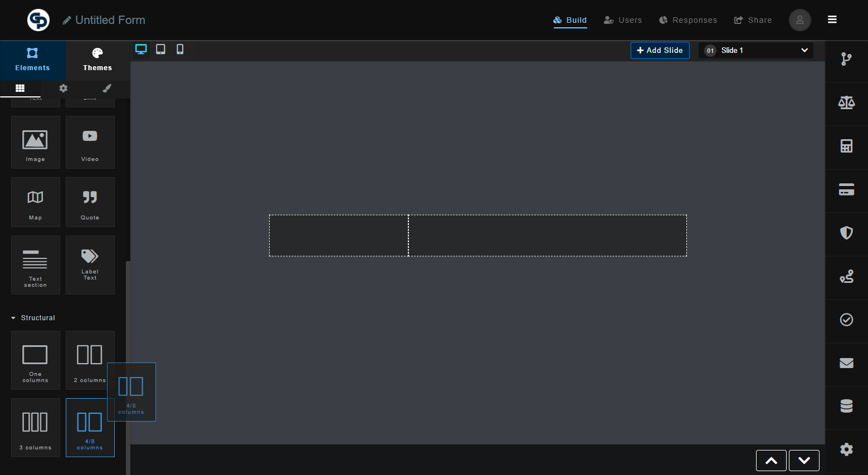Open the gear settings icon in the right sidebar
The width and height of the screenshot is (868, 475).
pyautogui.click(x=846, y=449)
